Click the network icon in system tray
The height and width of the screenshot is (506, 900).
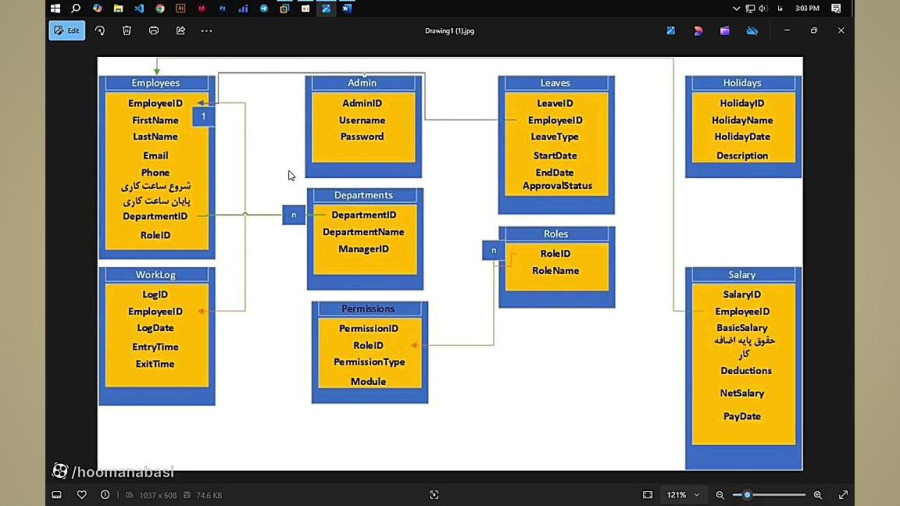pyautogui.click(x=750, y=8)
